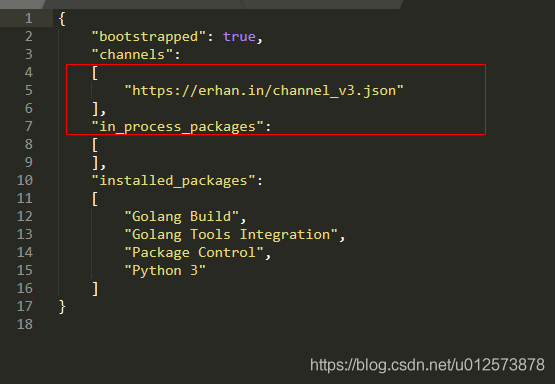Click line number 2 in the gutter

[x=29, y=36]
